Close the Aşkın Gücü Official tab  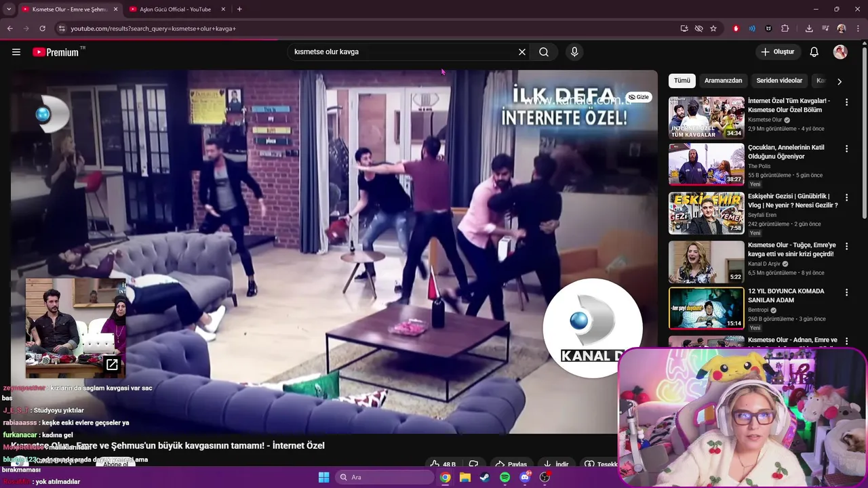pos(222,9)
